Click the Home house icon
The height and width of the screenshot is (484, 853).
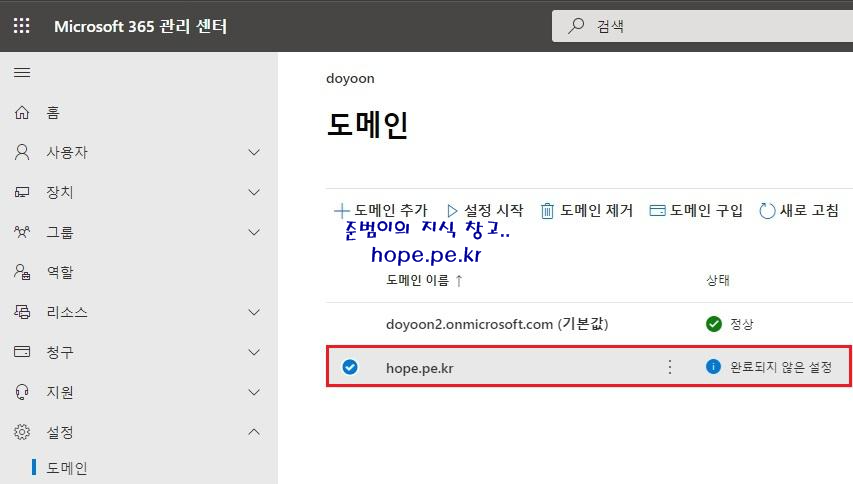click(x=22, y=112)
